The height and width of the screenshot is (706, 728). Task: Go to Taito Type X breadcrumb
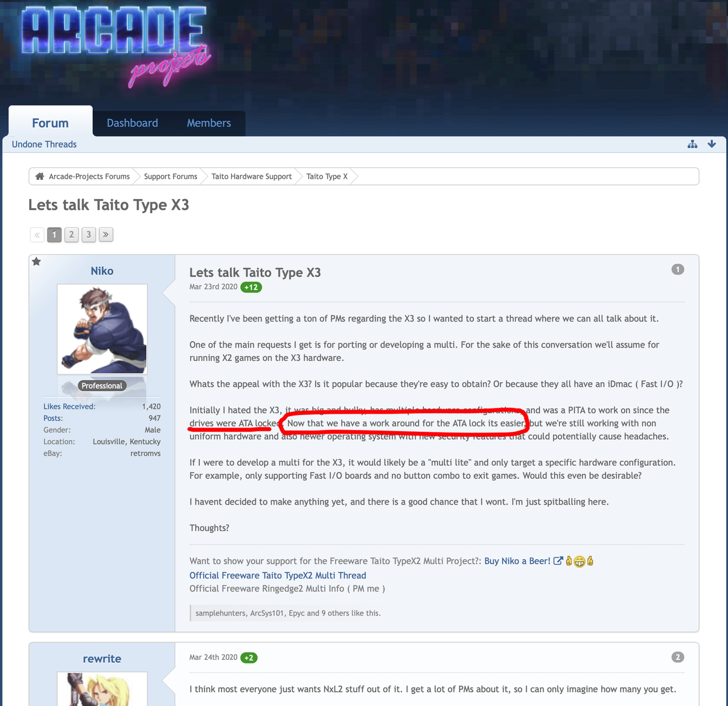click(327, 176)
